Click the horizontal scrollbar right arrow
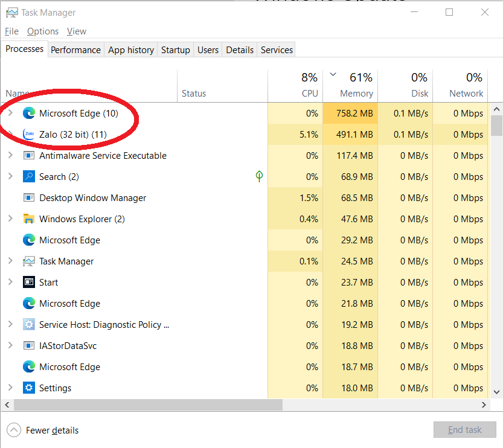The width and height of the screenshot is (503, 448). point(484,405)
